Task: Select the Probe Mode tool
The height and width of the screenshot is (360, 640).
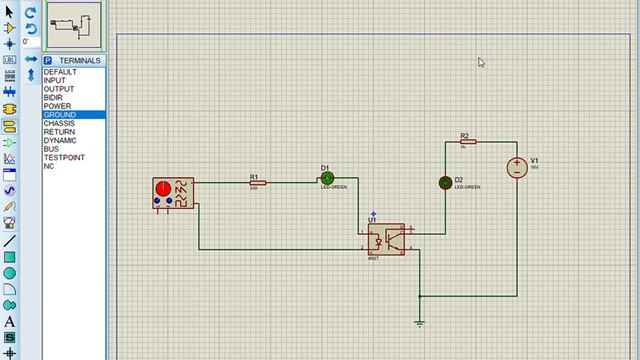Action: (9, 207)
